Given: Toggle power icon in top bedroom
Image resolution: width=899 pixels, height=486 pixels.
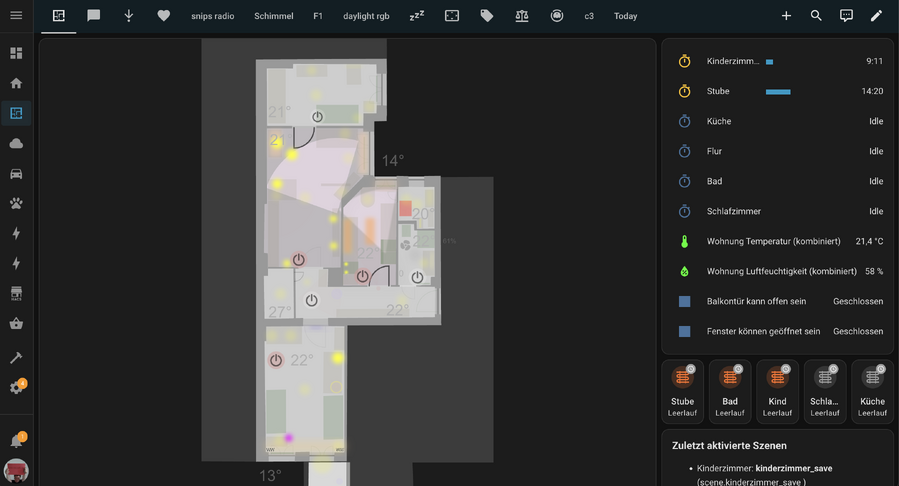Looking at the screenshot, I should click(318, 117).
